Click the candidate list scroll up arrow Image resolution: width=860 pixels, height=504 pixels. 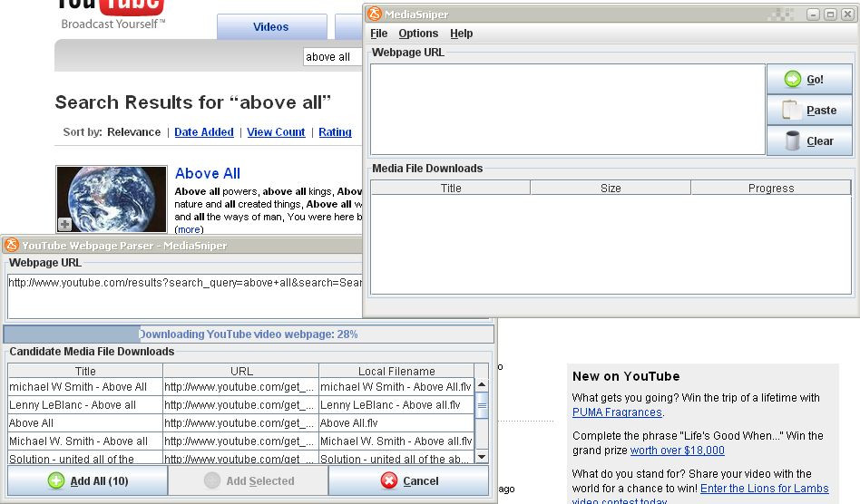[x=482, y=385]
